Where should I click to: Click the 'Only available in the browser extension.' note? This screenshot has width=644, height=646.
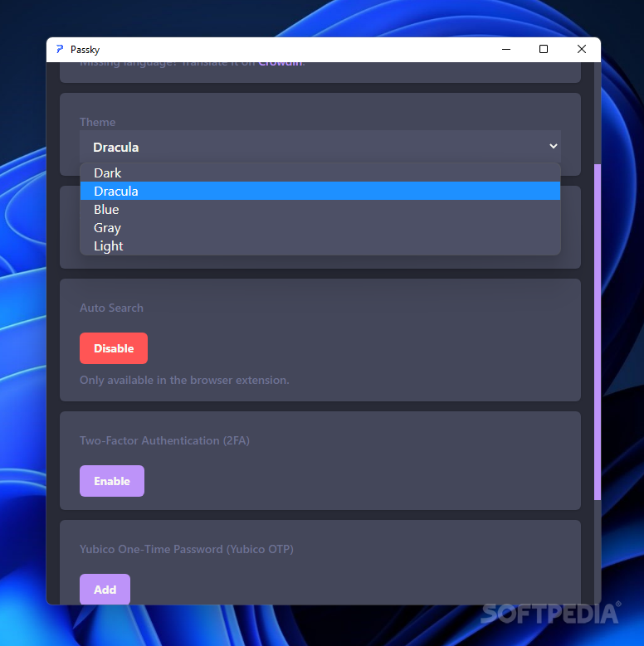pos(184,380)
